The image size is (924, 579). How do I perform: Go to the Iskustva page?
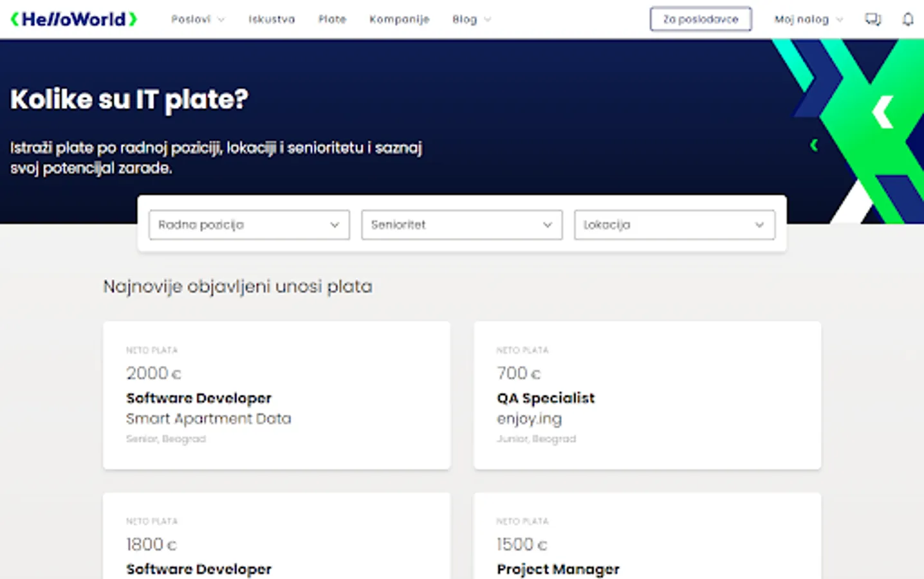coord(272,19)
